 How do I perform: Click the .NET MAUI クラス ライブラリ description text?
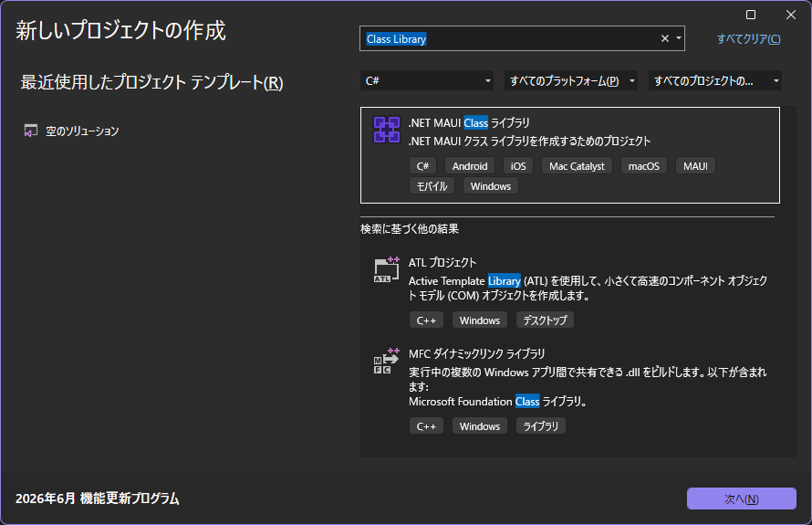(x=529, y=141)
